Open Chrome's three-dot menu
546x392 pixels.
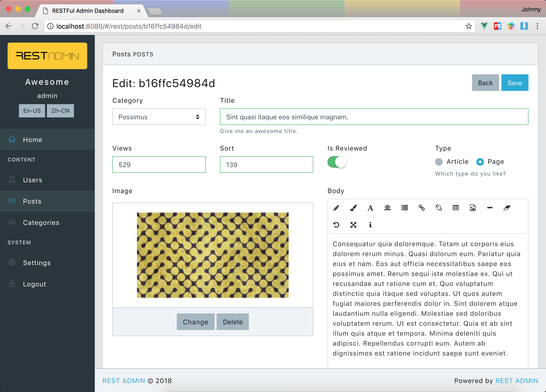click(537, 26)
